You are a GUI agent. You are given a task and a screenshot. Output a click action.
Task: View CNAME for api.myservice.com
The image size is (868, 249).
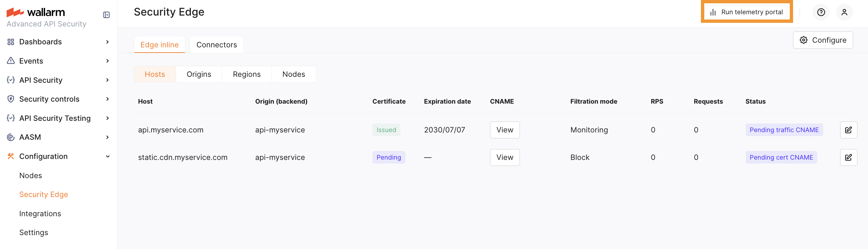coord(504,130)
